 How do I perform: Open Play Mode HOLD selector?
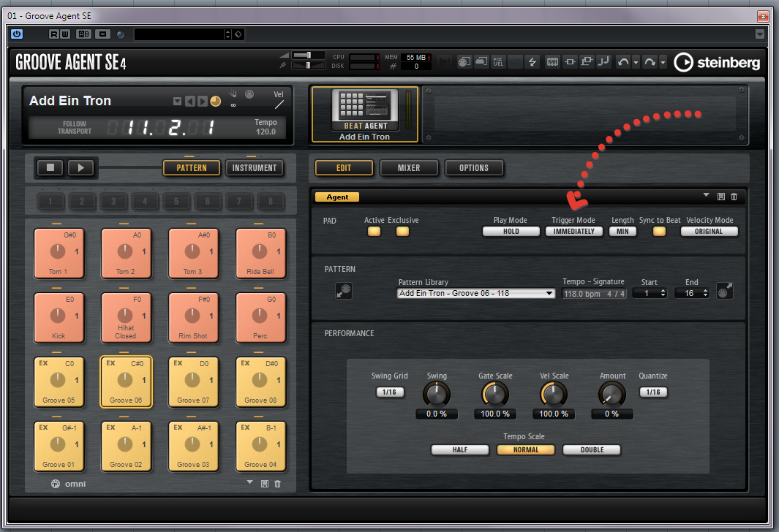pos(511,231)
